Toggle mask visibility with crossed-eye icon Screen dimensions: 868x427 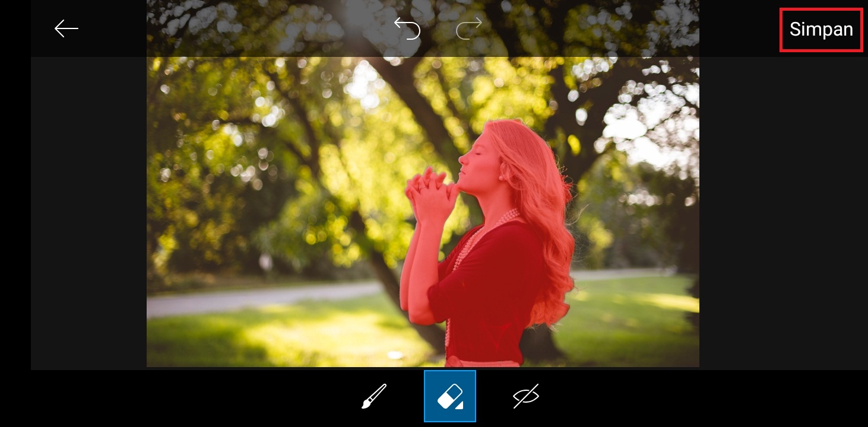point(526,396)
